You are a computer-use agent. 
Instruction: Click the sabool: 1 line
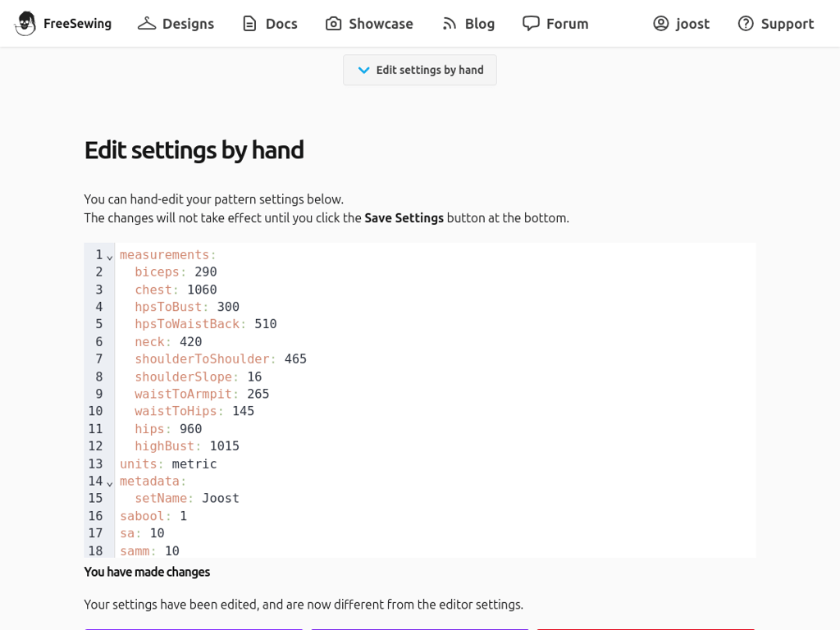click(x=153, y=516)
